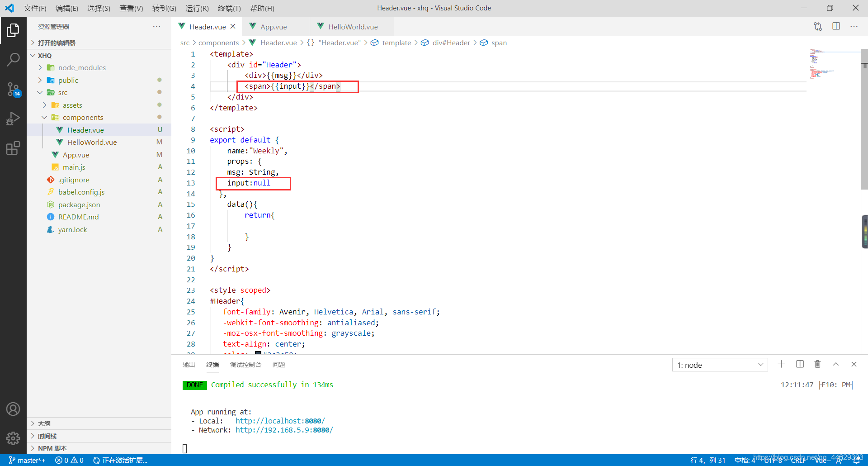Open the Manage gear settings icon
The image size is (868, 466).
click(13, 438)
